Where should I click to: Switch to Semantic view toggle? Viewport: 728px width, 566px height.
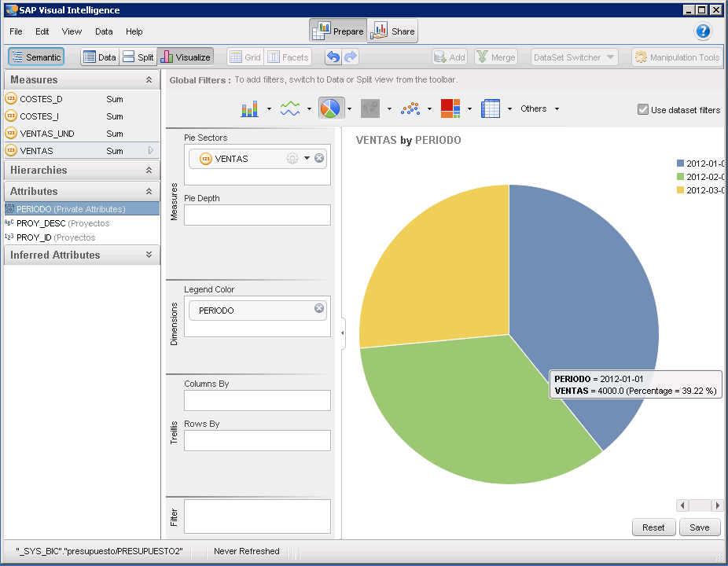pos(36,57)
